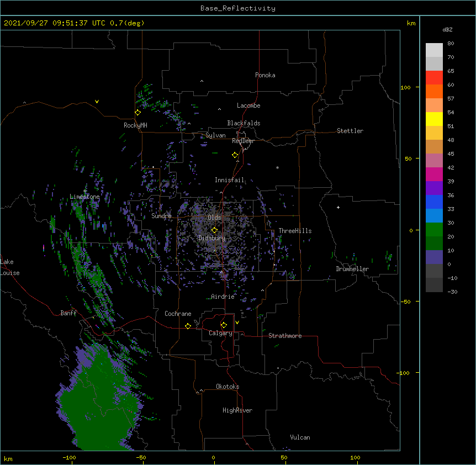
Task: Select the light blue 33-30 dBZ swatch
Action: click(x=434, y=215)
